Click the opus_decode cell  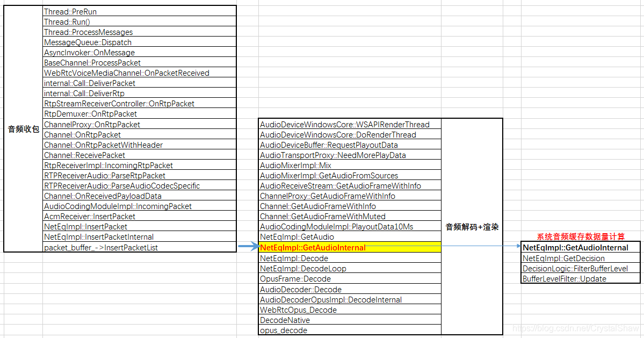[x=349, y=330]
